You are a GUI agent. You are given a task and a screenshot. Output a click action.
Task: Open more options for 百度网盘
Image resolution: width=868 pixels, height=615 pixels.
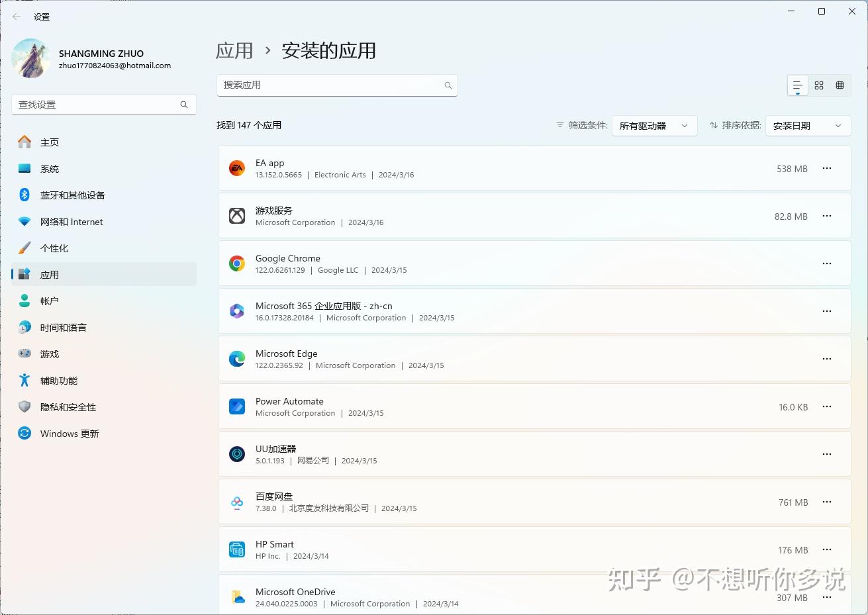827,502
